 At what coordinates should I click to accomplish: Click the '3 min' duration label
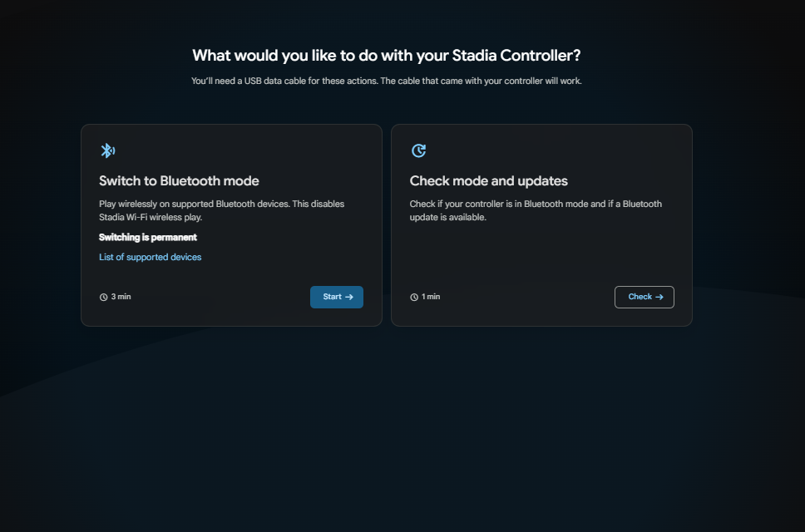(x=121, y=297)
